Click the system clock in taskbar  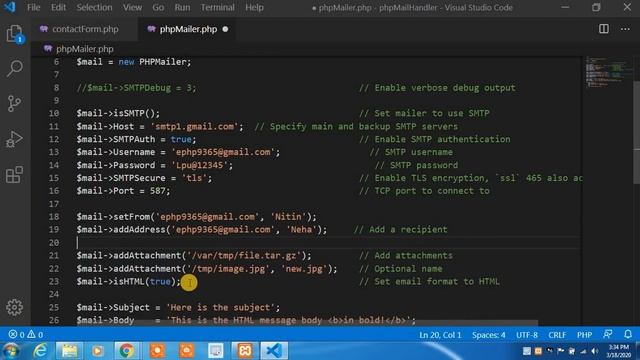(x=619, y=351)
